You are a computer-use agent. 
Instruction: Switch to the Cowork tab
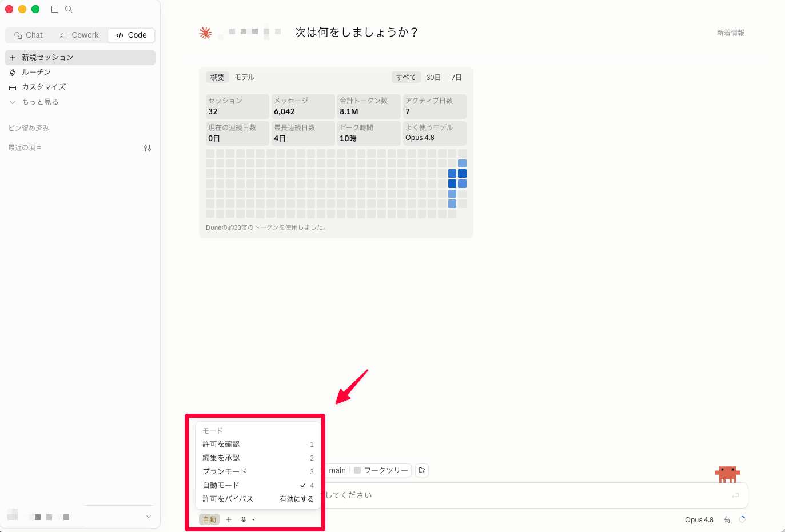tap(79, 35)
